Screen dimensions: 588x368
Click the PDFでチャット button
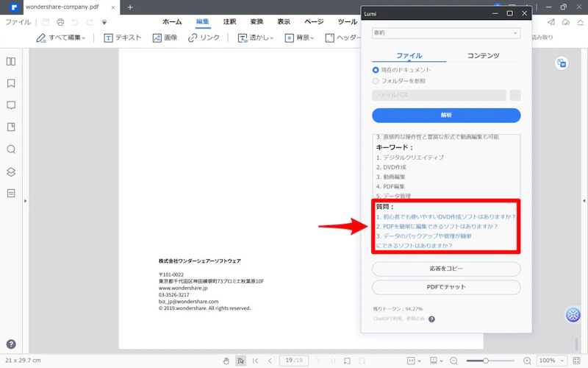(x=446, y=287)
